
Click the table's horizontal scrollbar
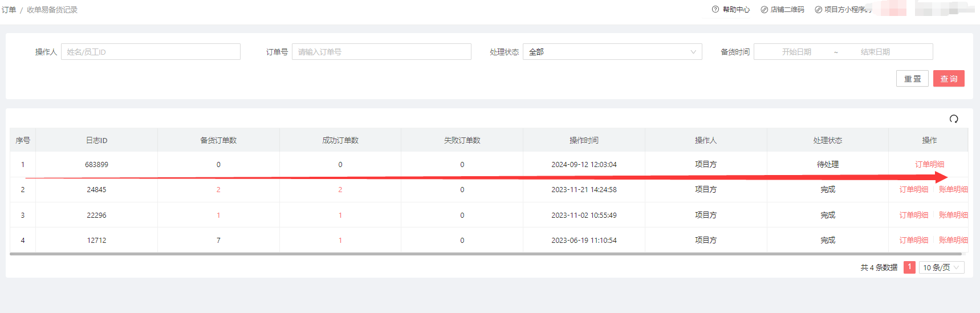485,254
